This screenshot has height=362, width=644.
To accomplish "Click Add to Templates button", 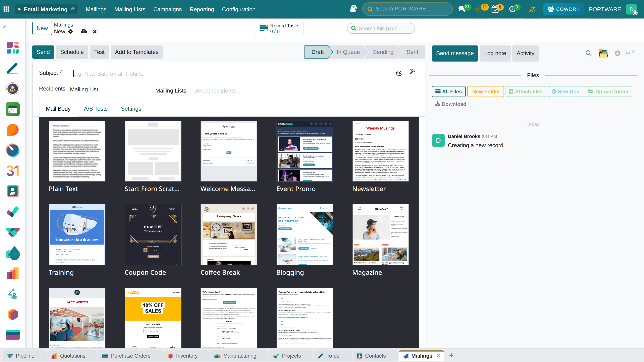I will pyautogui.click(x=136, y=52).
